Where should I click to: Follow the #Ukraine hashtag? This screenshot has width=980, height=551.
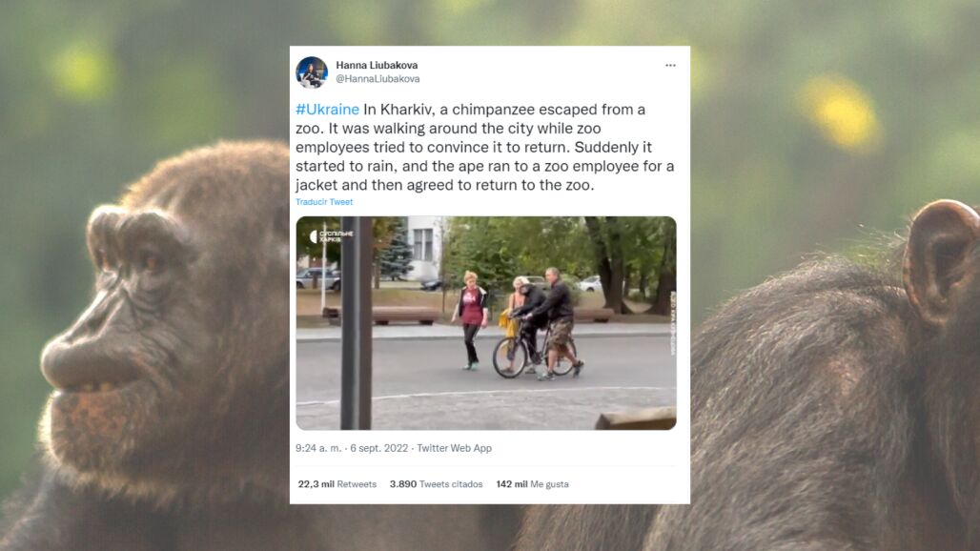tap(328, 110)
